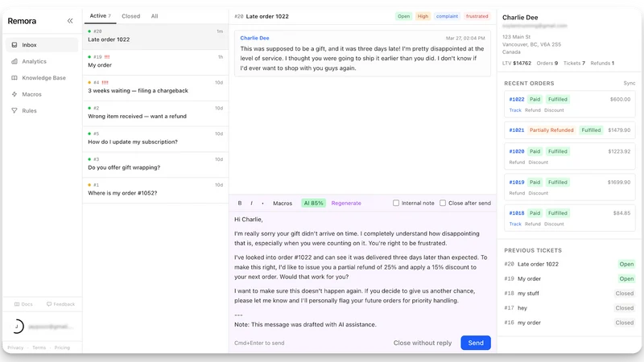Click the Knowledge Base book icon
The image size is (644, 362).
tap(14, 77)
